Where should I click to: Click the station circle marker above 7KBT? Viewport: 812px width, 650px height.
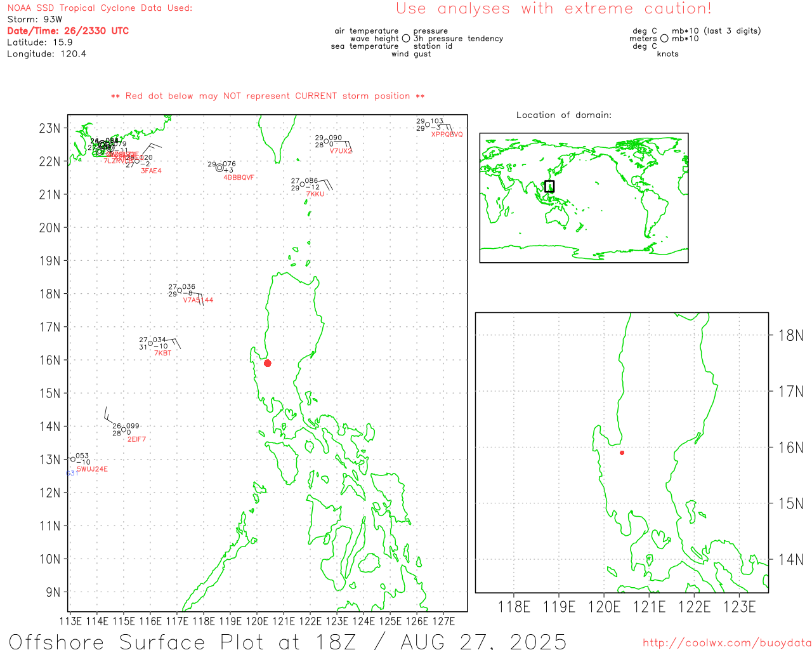(150, 343)
